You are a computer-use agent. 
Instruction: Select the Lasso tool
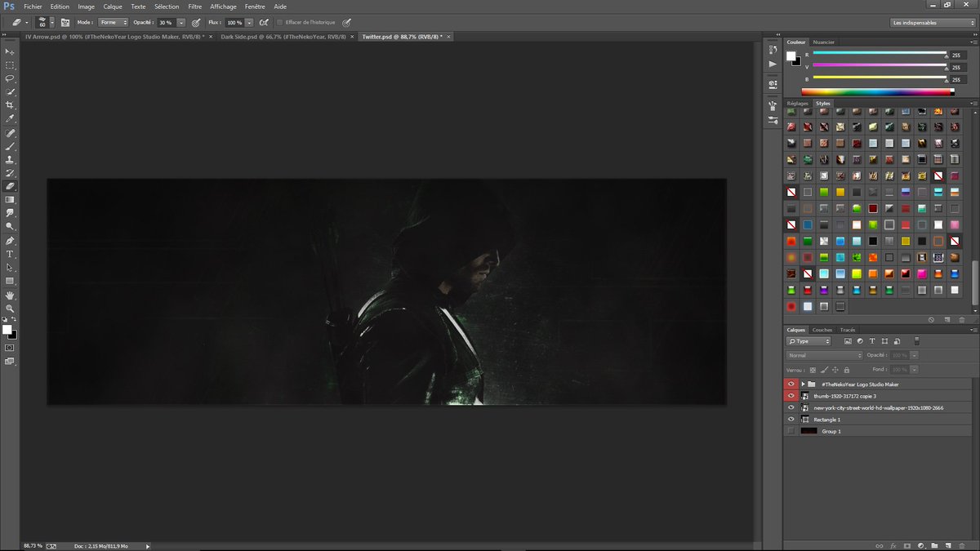pos(11,78)
